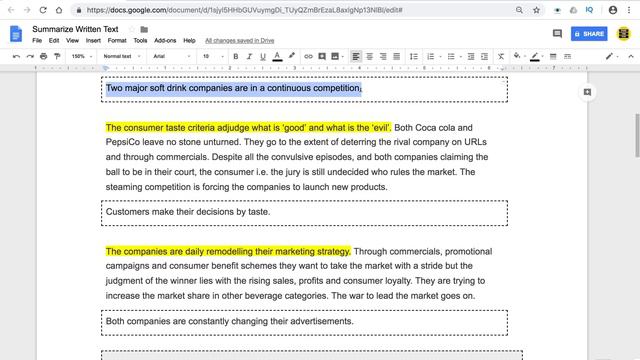Open the zoom level dropdown showing 150%
This screenshot has width=640, height=360.
tap(82, 56)
